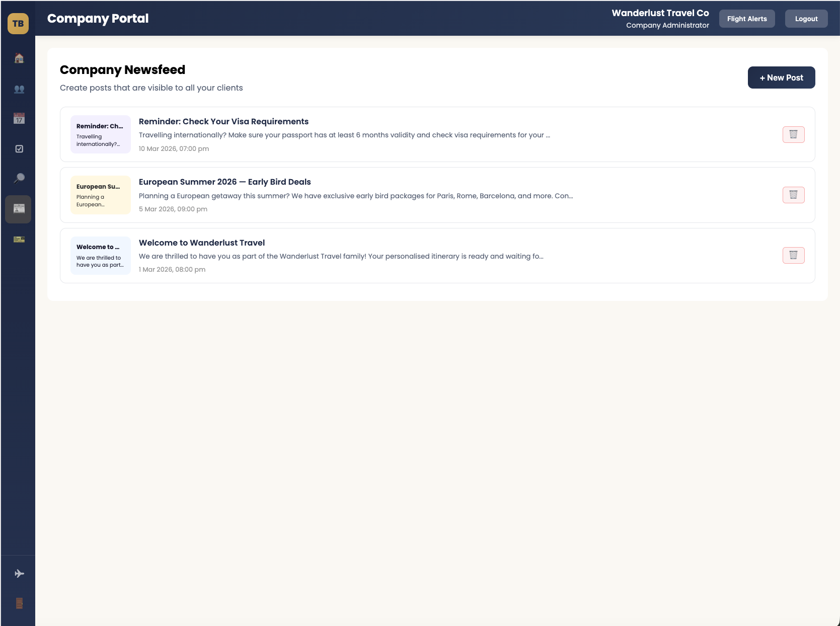
Task: Open the Home page from sidebar
Action: (19, 58)
